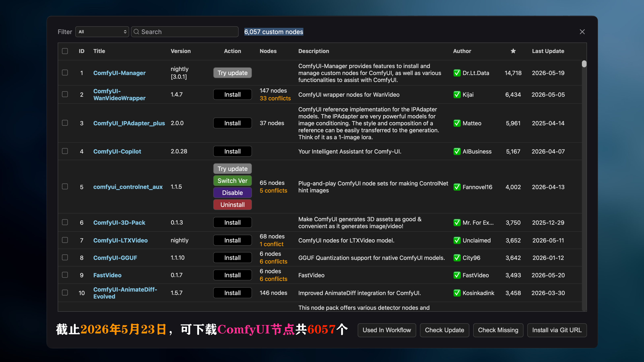Click the 5 conflicts warning text
The height and width of the screenshot is (362, 644).
click(273, 191)
